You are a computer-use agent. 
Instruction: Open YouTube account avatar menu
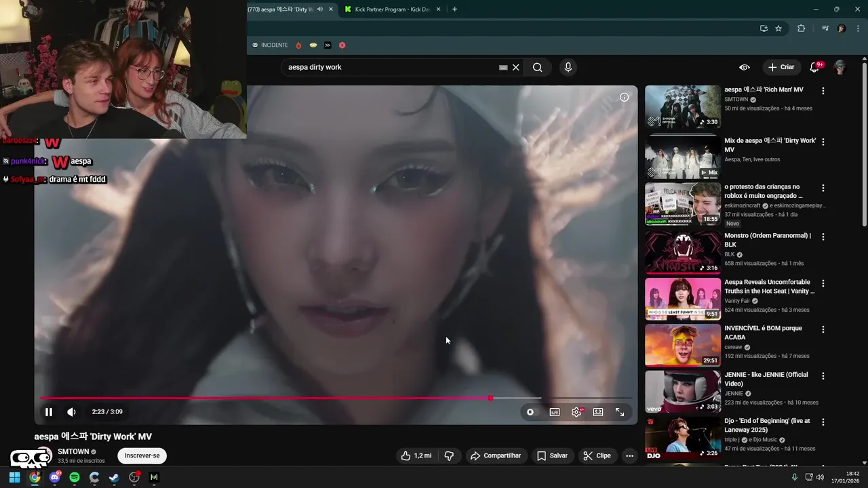[x=840, y=67]
